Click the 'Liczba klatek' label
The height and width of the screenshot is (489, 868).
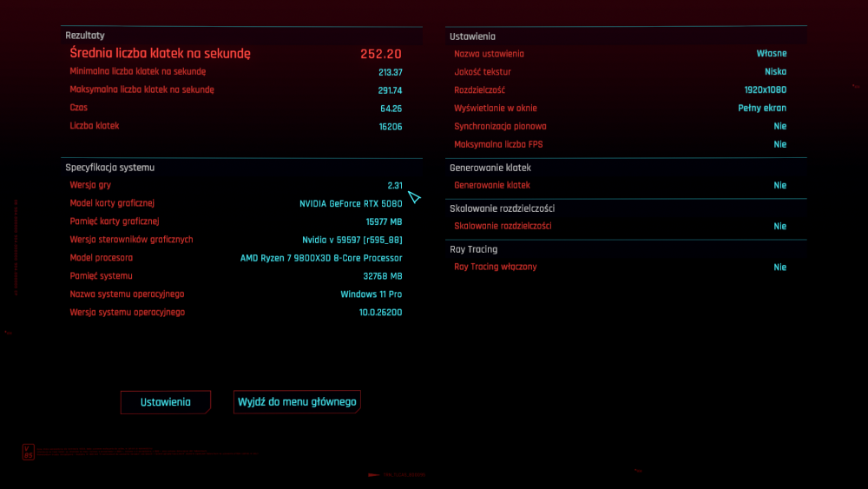coord(94,126)
